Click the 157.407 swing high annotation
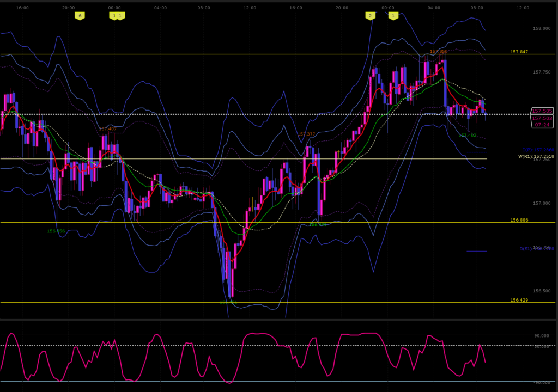 107,129
